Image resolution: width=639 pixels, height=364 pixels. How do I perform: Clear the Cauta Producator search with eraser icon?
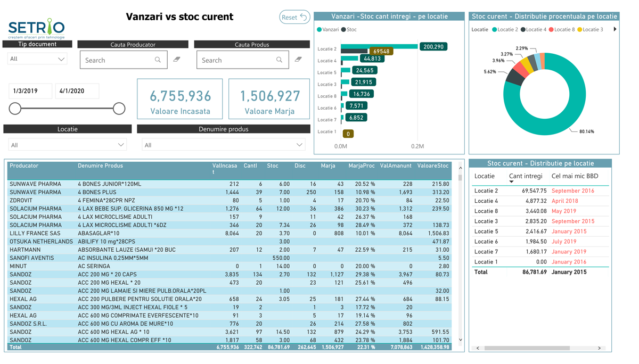click(177, 60)
